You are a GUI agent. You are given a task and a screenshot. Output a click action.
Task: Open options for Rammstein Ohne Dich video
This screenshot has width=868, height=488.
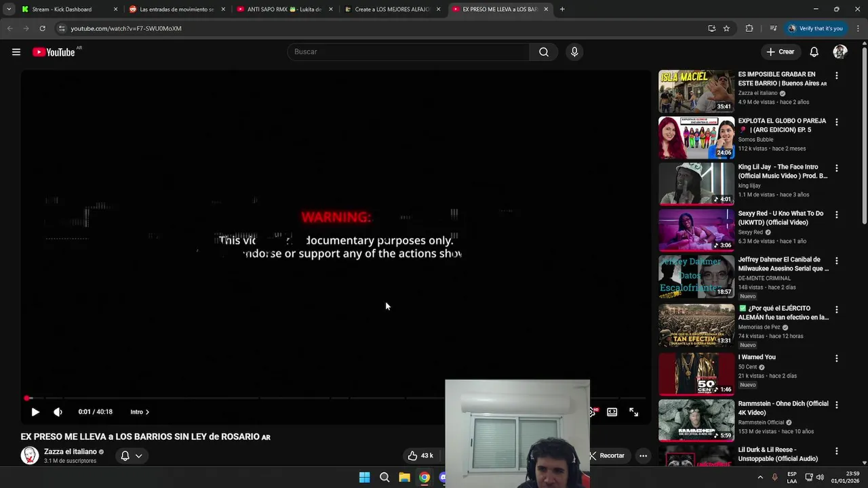pos(837,405)
